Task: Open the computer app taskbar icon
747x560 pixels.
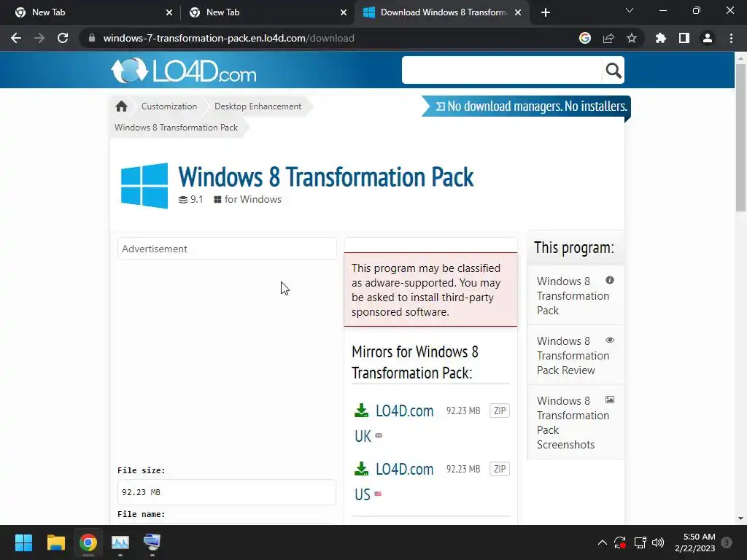Action: coord(152,542)
